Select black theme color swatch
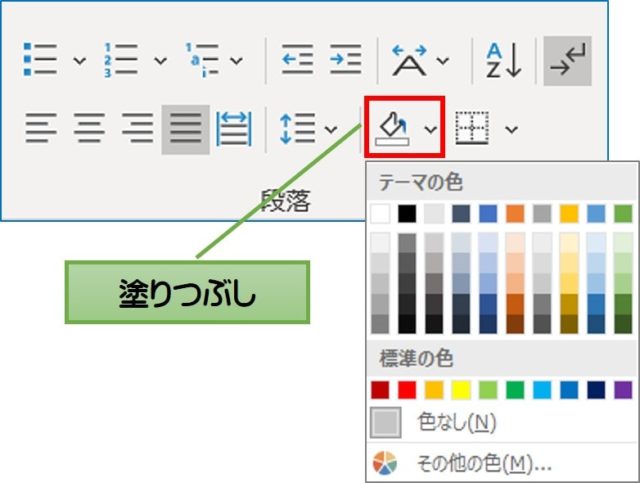The height and width of the screenshot is (483, 640). (407, 214)
